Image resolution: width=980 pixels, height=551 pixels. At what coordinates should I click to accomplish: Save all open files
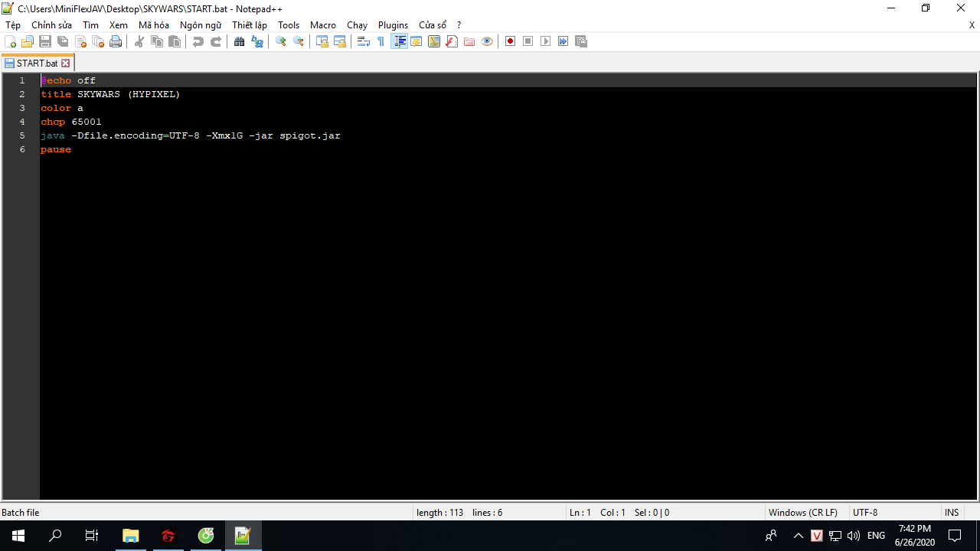(63, 41)
